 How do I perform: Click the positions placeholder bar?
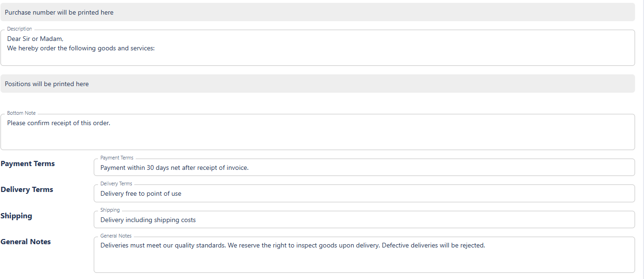(x=318, y=84)
